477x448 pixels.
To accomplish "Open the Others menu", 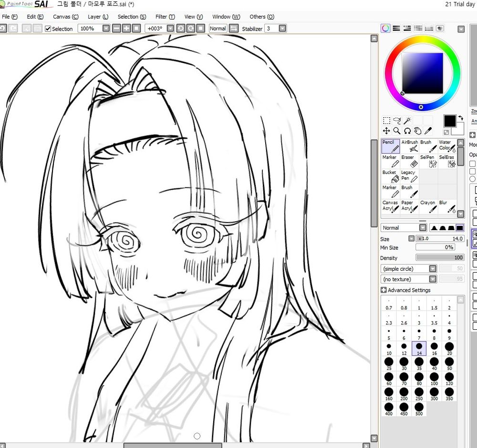I will (262, 17).
